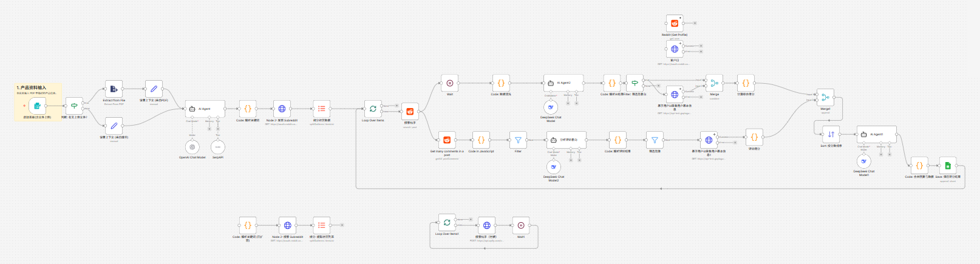
Task: Open the Sort node with arrows icon
Action: pos(831,134)
